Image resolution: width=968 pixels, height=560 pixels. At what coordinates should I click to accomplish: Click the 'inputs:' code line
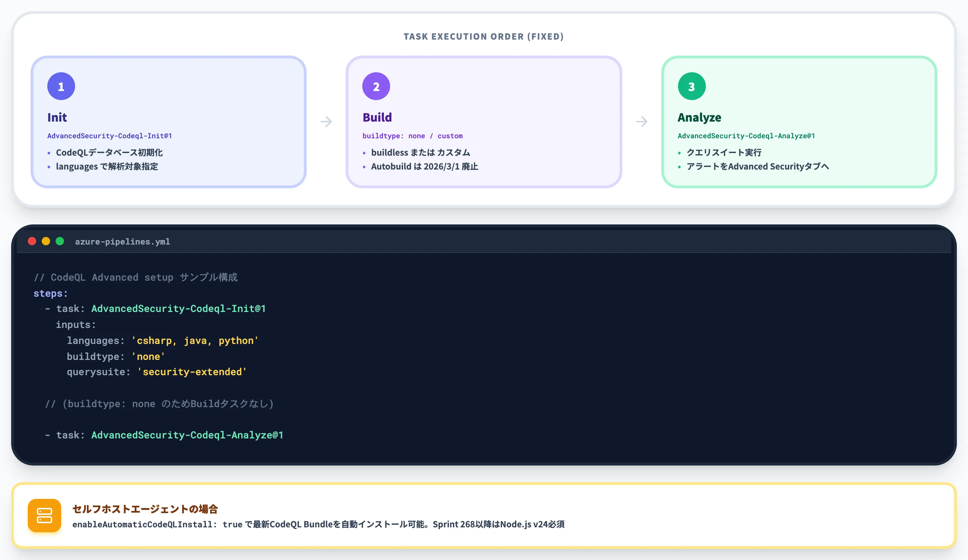76,325
